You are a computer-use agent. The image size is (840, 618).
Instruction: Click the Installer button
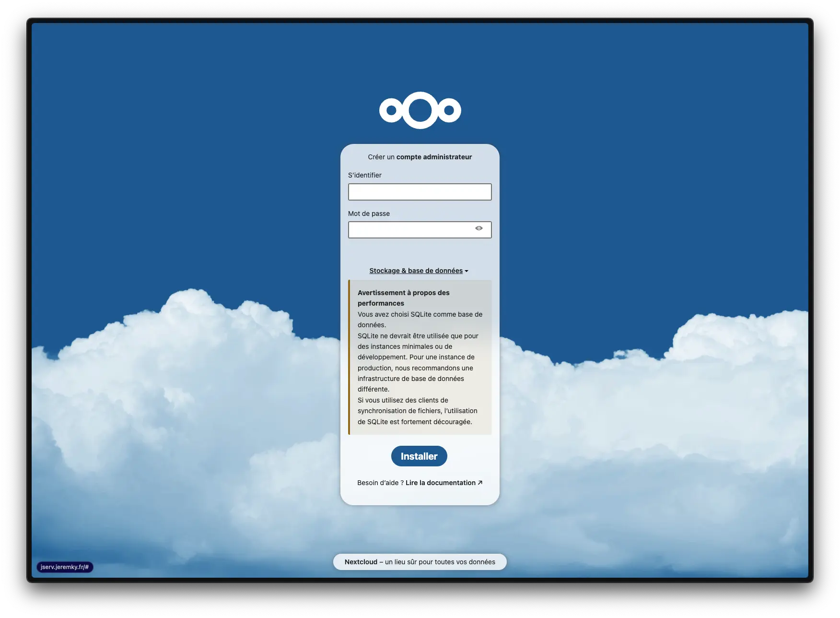419,456
